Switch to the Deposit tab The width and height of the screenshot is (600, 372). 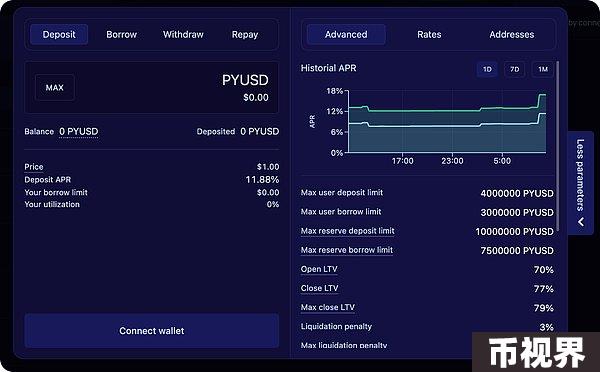point(59,34)
